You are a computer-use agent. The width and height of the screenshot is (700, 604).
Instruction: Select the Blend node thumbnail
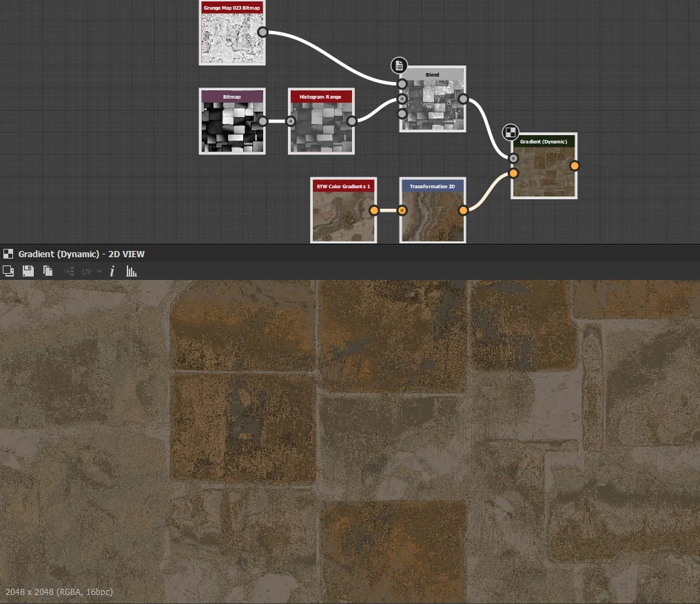click(433, 105)
